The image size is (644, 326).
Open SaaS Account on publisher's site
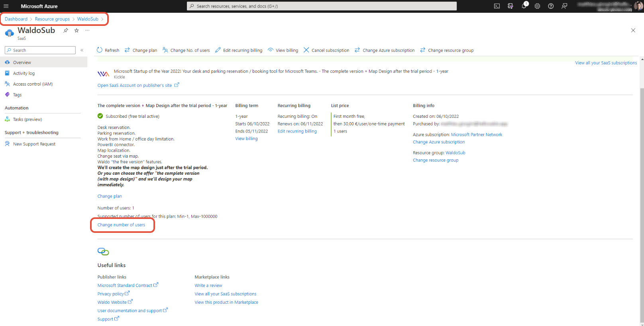click(x=138, y=85)
